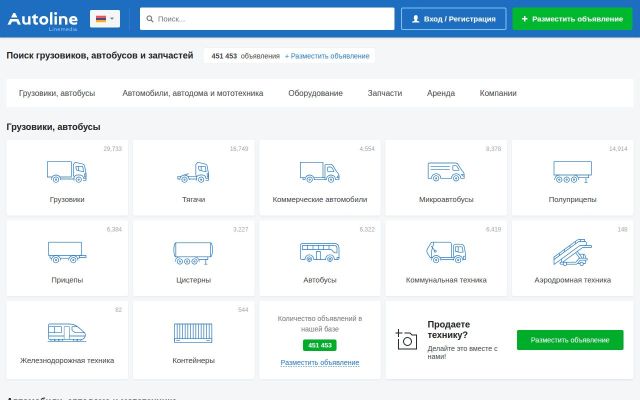The height and width of the screenshot is (400, 640).
Task: Click the Микроавтобусы label
Action: coord(446,200)
